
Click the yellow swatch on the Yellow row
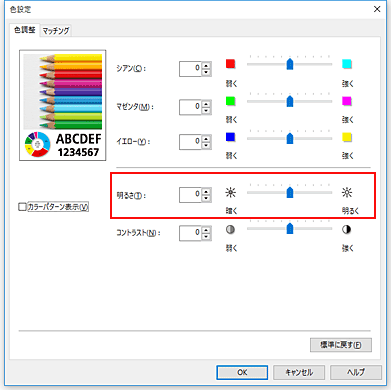tap(347, 137)
